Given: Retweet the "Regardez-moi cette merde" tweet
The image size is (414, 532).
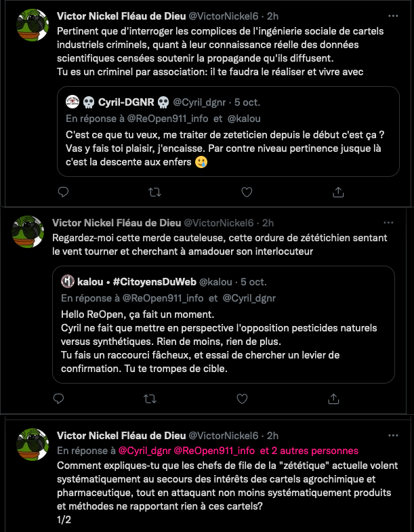Looking at the screenshot, I should pos(150,398).
